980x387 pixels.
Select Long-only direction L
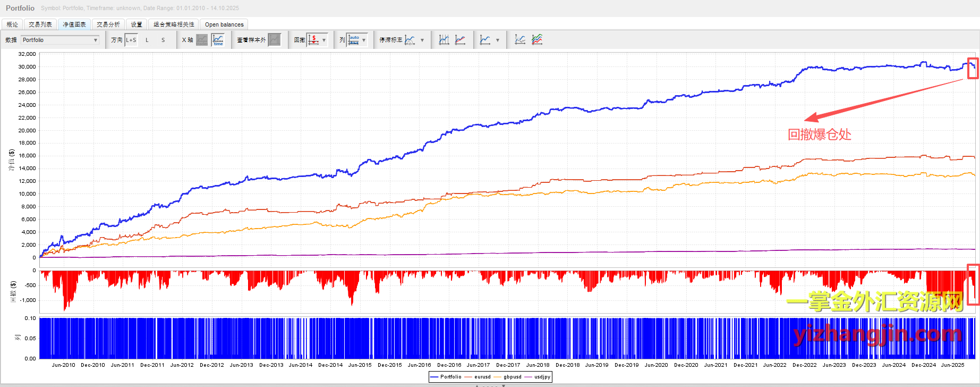[x=147, y=40]
